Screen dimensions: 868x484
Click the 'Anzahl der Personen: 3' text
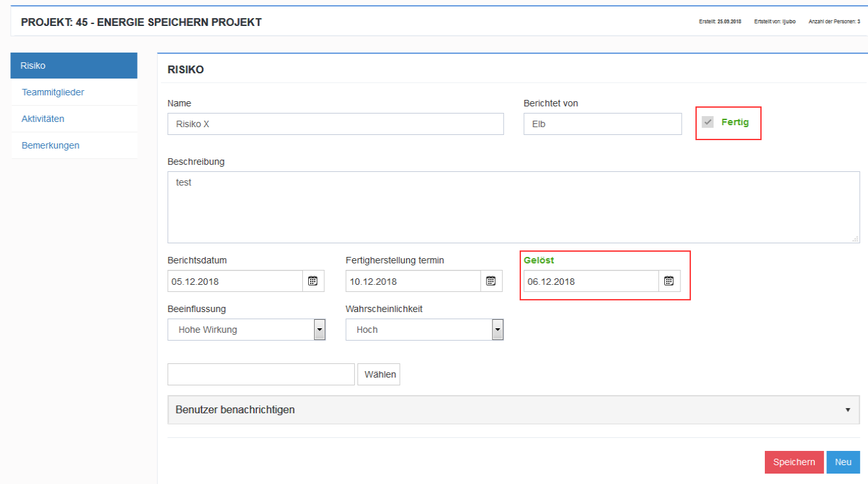coord(834,21)
